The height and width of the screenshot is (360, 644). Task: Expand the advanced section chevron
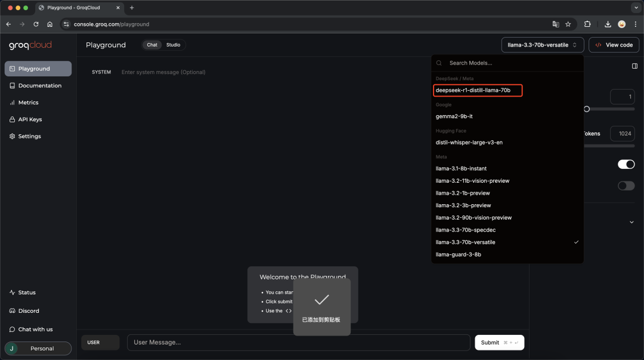tap(631, 222)
